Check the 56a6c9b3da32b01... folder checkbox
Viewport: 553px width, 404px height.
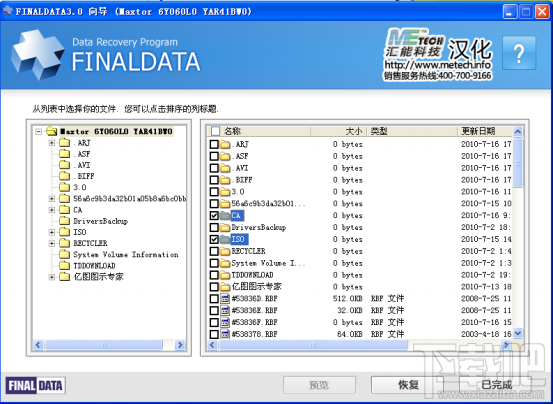[x=214, y=204]
